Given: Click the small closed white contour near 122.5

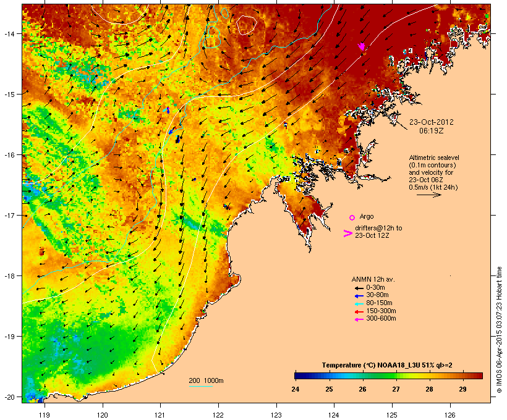Looking at the screenshot, I should tap(246, 25).
